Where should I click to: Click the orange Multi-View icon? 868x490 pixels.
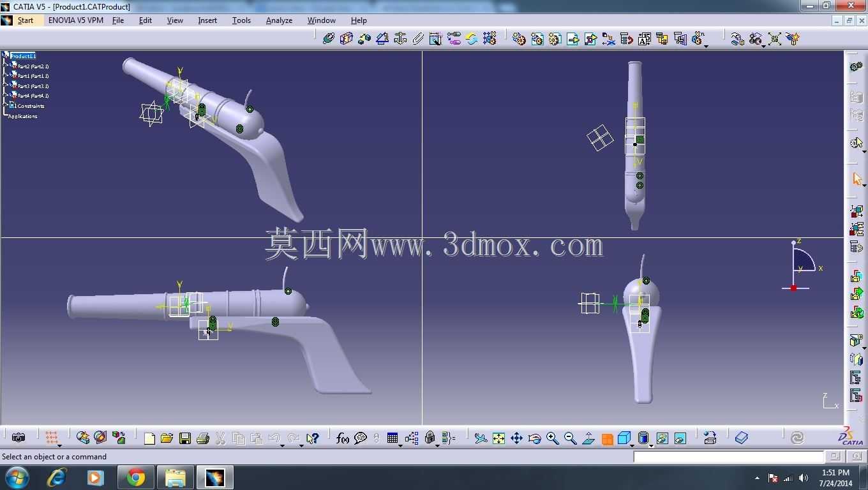click(607, 439)
